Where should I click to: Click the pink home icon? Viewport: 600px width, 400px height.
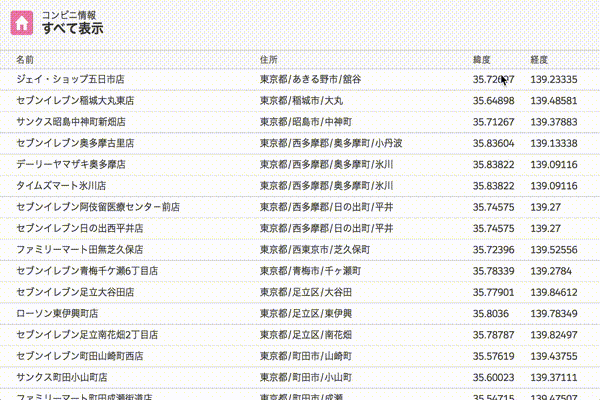[22, 23]
